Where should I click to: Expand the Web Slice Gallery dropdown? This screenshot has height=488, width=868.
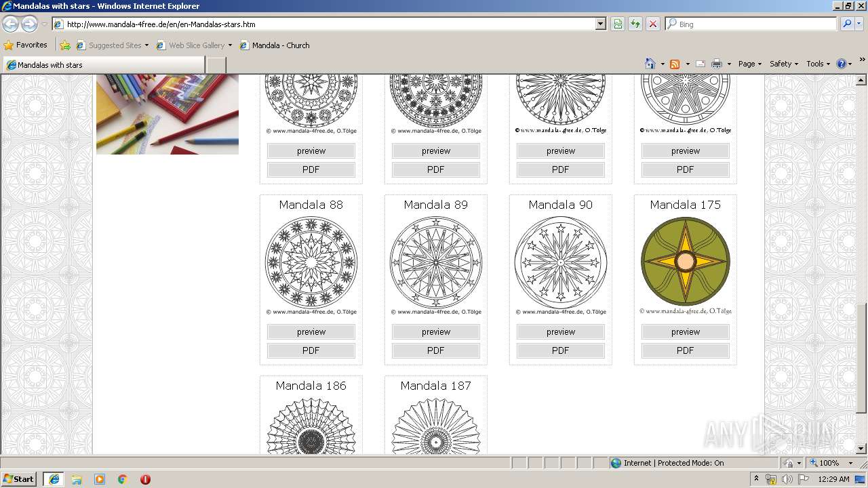[230, 45]
